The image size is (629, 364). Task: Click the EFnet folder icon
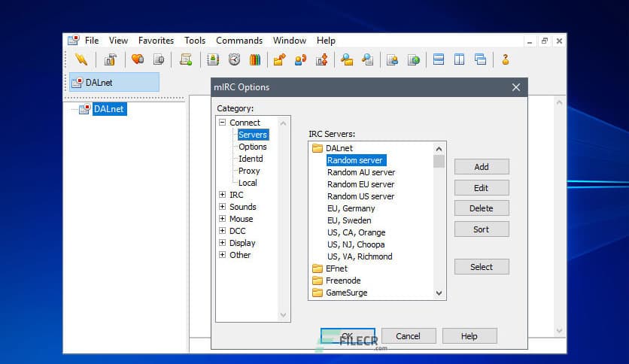318,268
